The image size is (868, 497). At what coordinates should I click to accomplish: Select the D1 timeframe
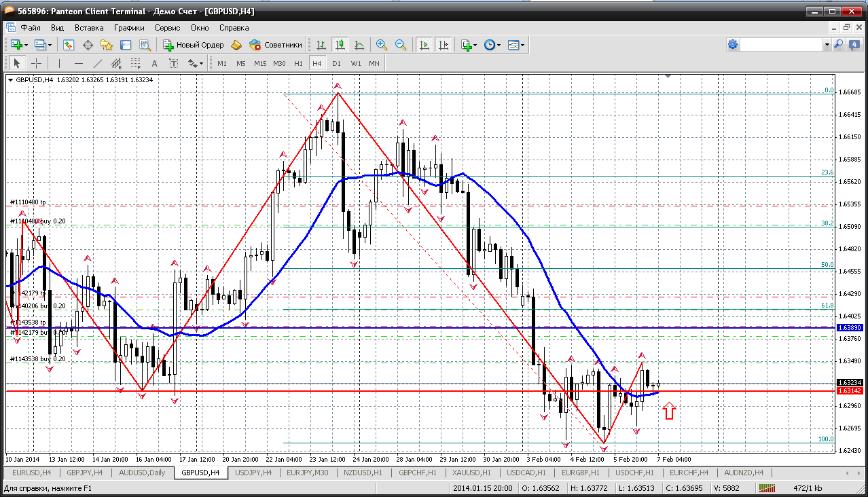point(336,63)
